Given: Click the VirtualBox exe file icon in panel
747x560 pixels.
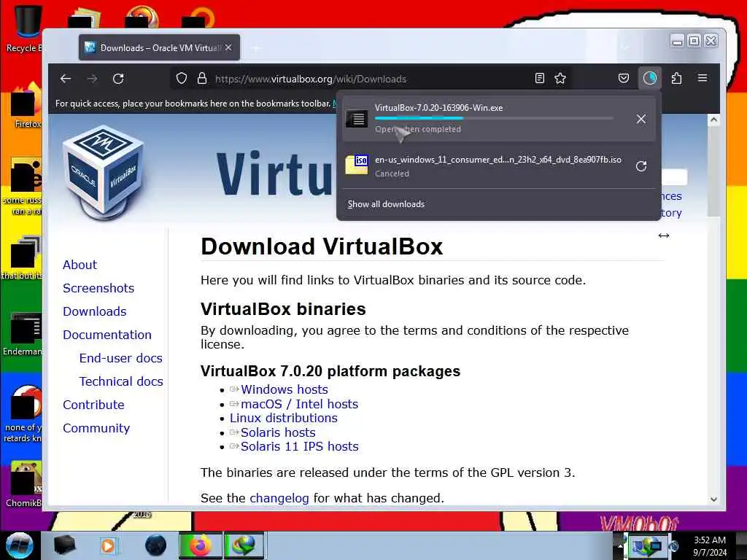Looking at the screenshot, I should pos(357,119).
